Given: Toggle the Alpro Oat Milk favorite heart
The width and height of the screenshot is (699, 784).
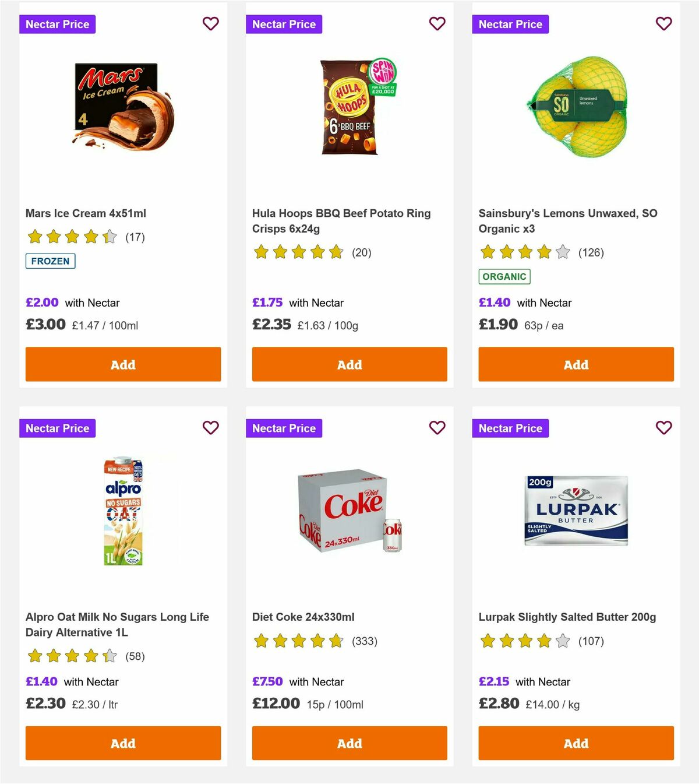Looking at the screenshot, I should pyautogui.click(x=210, y=427).
